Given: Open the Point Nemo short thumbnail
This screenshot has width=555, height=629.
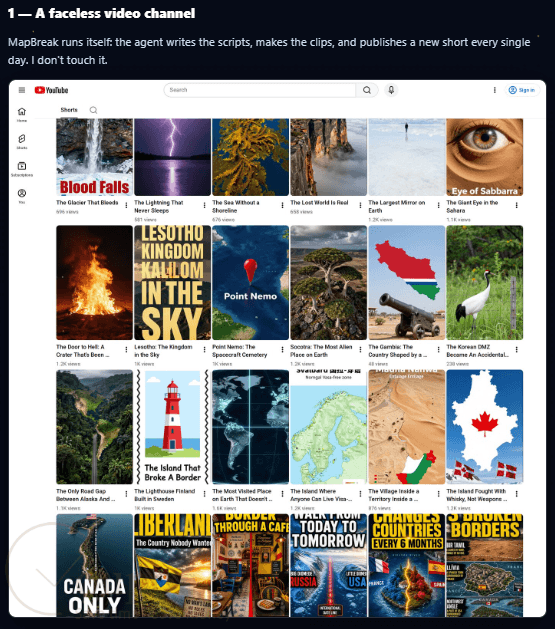Looking at the screenshot, I should point(250,282).
